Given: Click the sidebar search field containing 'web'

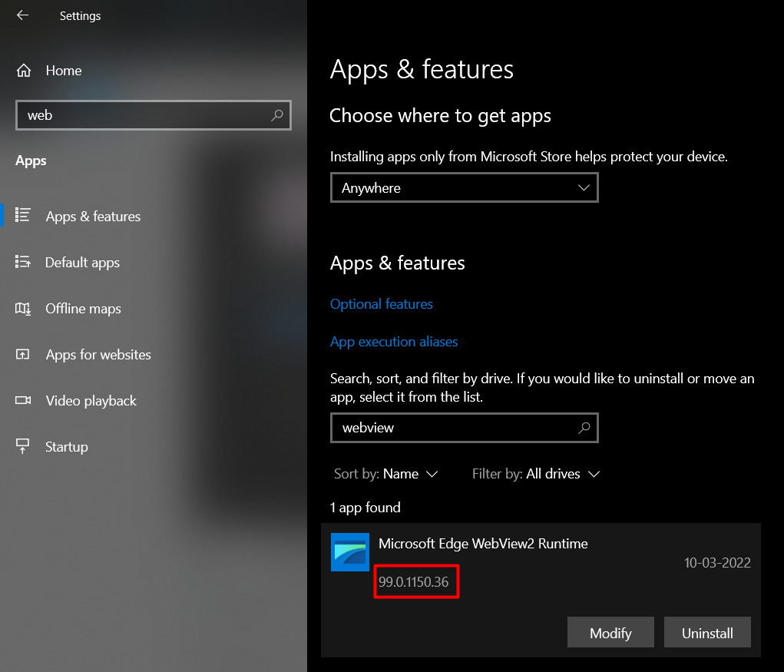Looking at the screenshot, I should (153, 115).
